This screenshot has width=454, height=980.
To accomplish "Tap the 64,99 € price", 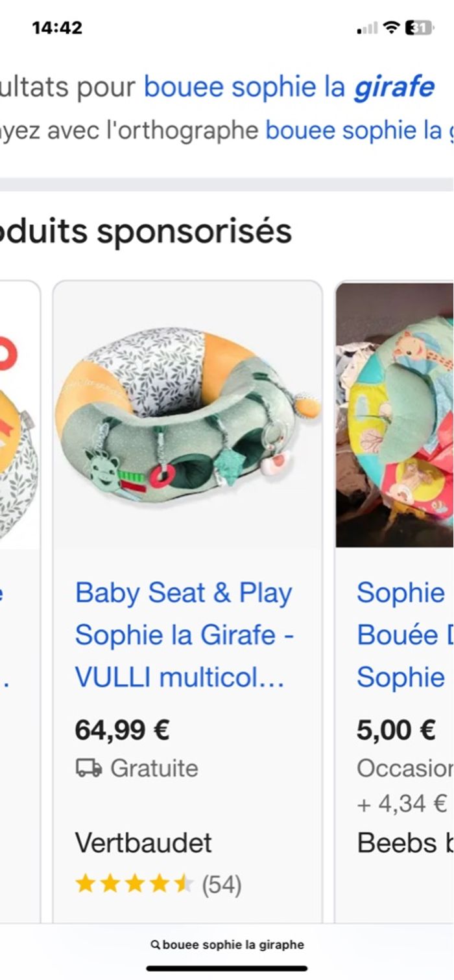I will pos(122,730).
